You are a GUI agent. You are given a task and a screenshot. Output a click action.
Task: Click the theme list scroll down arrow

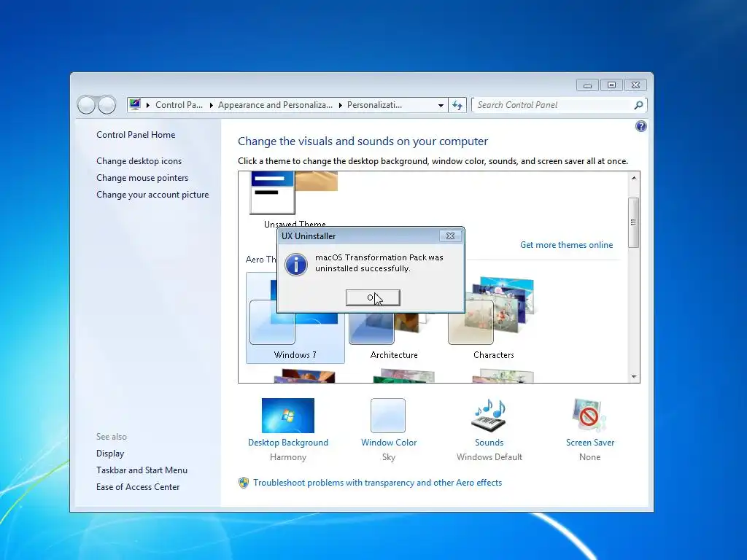click(634, 376)
